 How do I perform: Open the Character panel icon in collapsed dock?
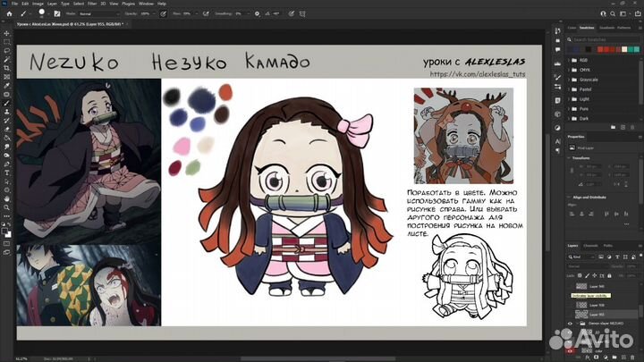[557, 141]
